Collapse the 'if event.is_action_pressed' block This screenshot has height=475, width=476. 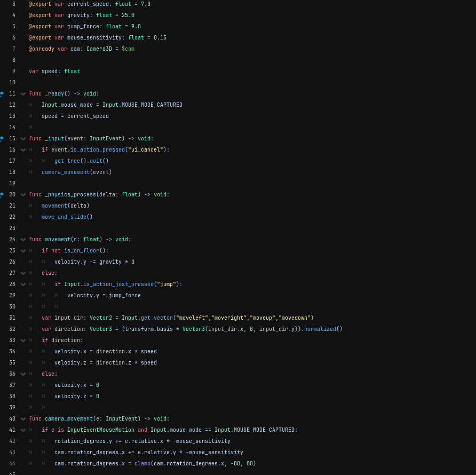(x=23, y=150)
